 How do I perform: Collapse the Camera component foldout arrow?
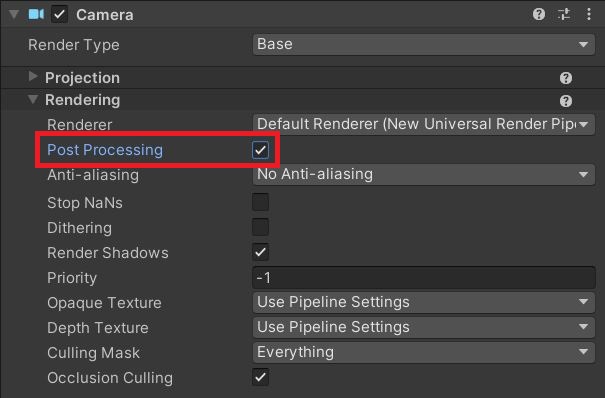14,15
